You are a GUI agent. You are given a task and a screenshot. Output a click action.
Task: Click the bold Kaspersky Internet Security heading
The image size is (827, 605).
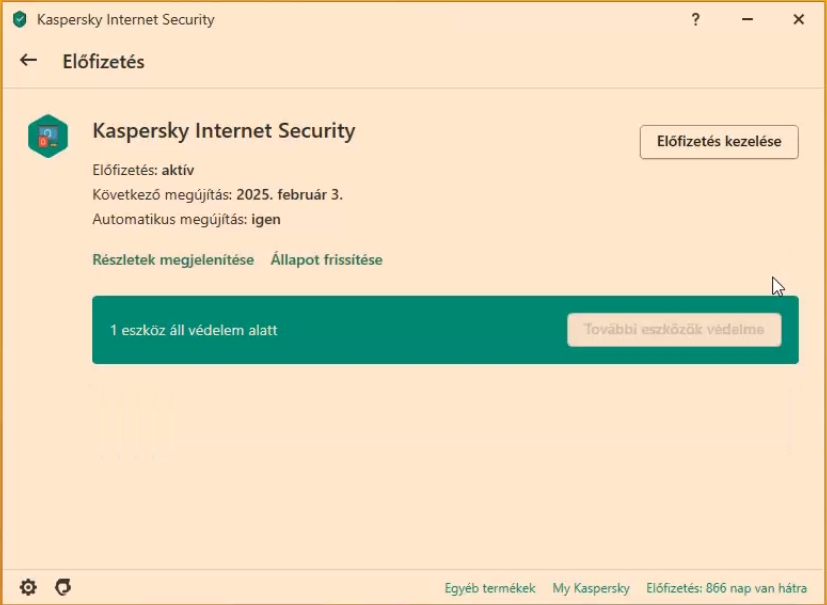pyautogui.click(x=223, y=131)
